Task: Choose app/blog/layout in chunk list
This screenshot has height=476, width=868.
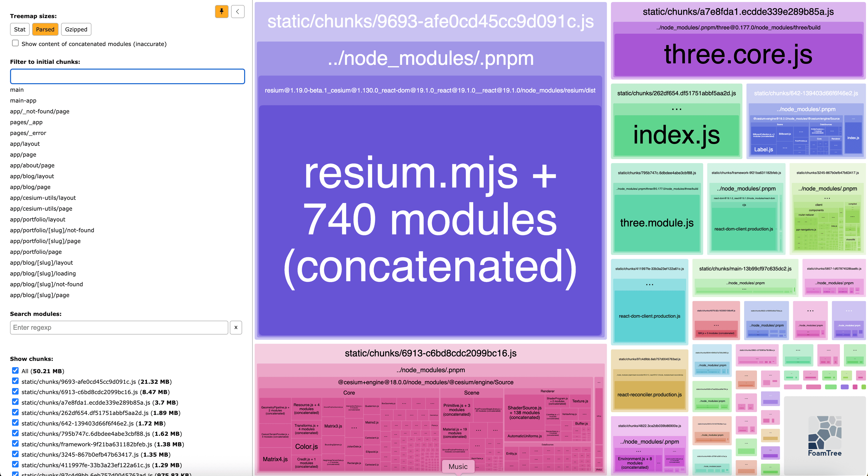Action: (32, 176)
